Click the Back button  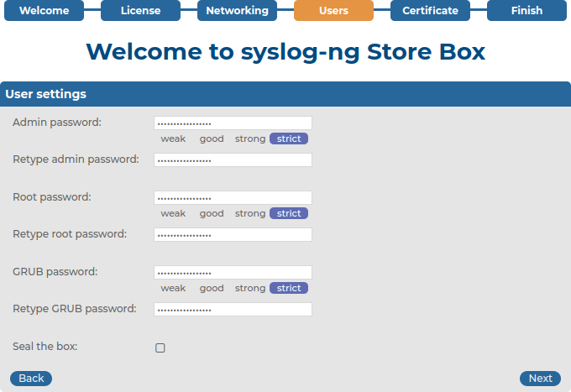tap(31, 379)
